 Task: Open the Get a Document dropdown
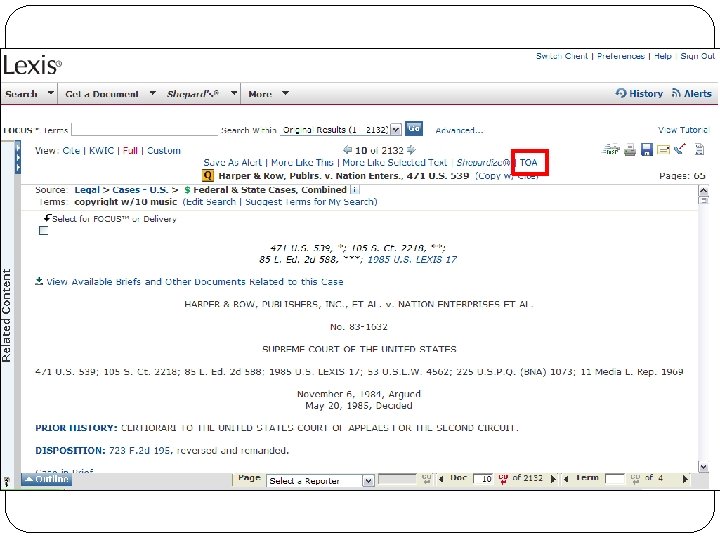[x=152, y=93]
